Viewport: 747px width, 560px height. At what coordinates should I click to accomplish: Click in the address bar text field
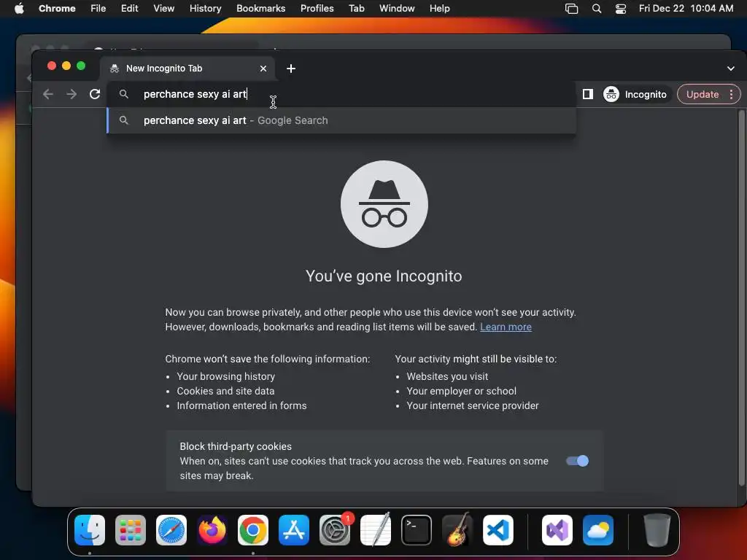click(341, 94)
